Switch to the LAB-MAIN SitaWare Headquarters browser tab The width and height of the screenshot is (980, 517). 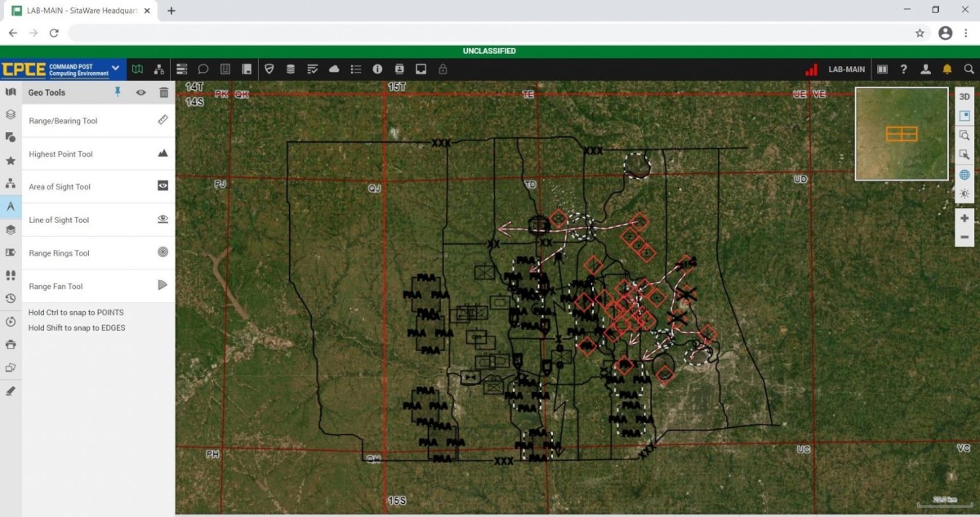78,11
